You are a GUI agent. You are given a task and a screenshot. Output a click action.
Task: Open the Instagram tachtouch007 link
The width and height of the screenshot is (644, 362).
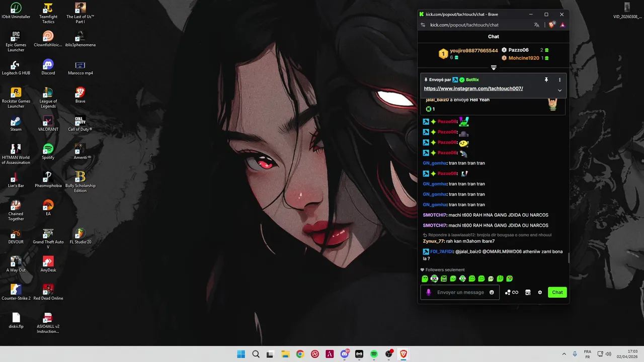473,88
